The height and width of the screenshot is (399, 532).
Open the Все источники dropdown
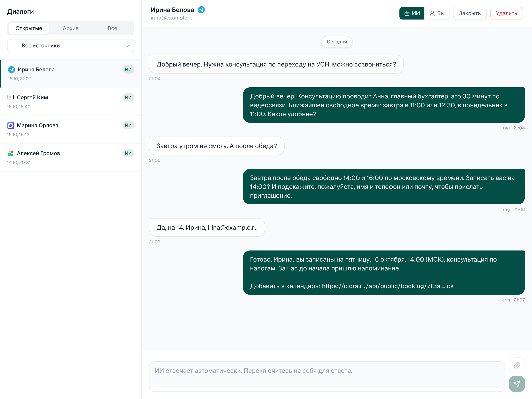[71, 46]
